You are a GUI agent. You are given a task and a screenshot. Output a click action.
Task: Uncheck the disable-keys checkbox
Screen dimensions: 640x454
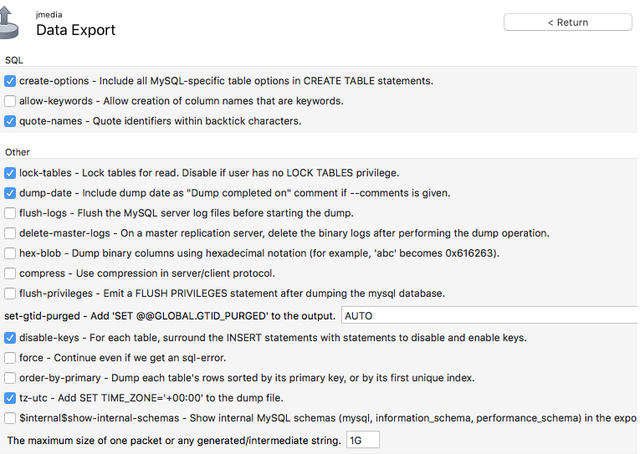10,338
